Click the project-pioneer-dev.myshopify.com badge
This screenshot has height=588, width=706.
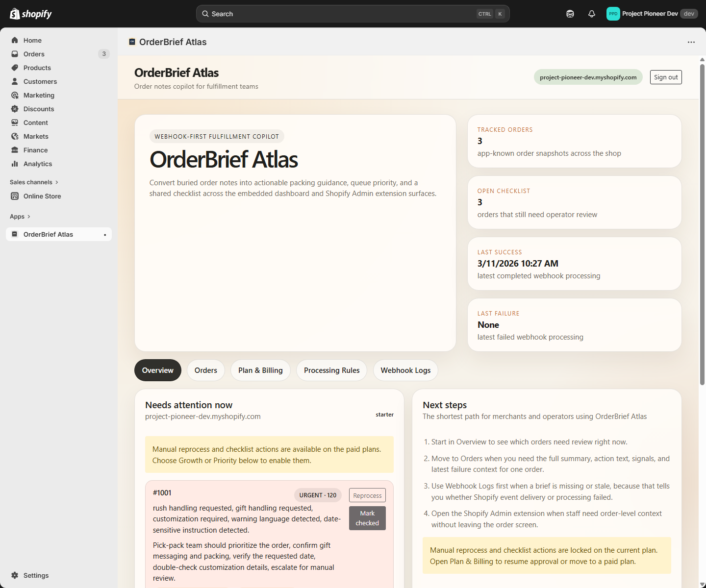pyautogui.click(x=588, y=77)
